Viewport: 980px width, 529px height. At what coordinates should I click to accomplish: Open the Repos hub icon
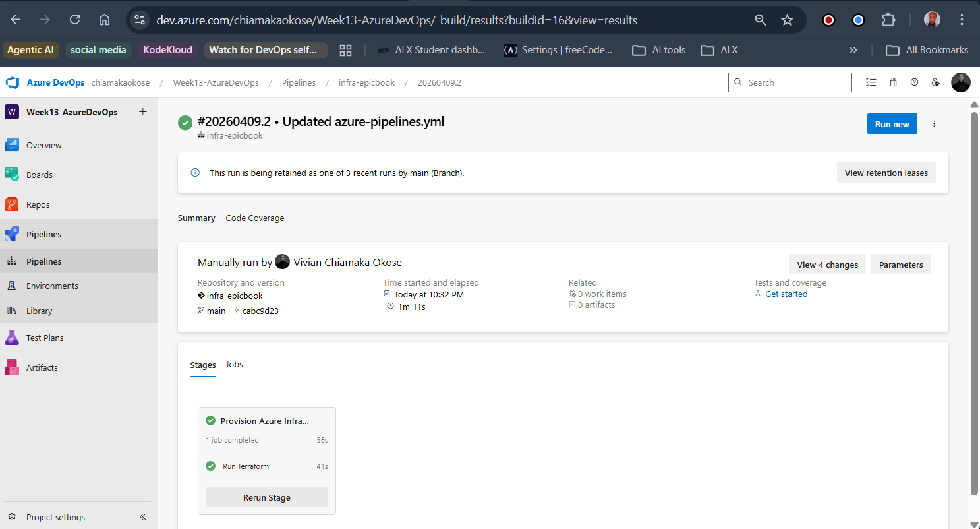pyautogui.click(x=12, y=204)
